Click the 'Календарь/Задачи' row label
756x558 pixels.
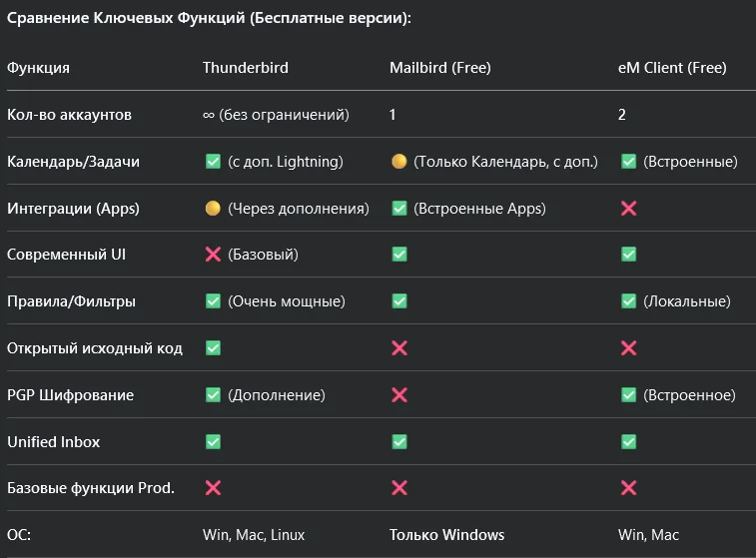[73, 162]
